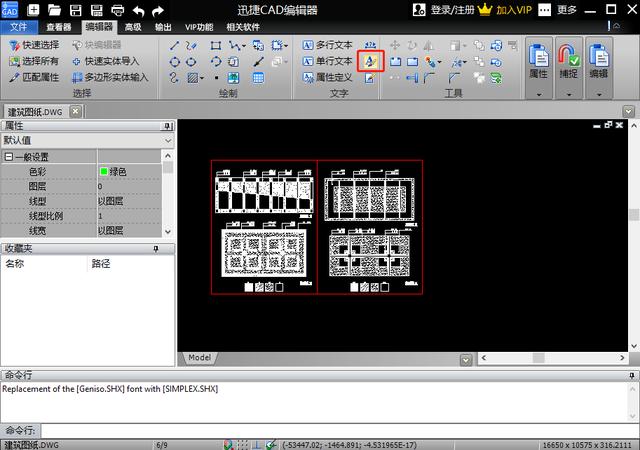
Task: Click 匹配属性 match properties button
Action: [34, 77]
